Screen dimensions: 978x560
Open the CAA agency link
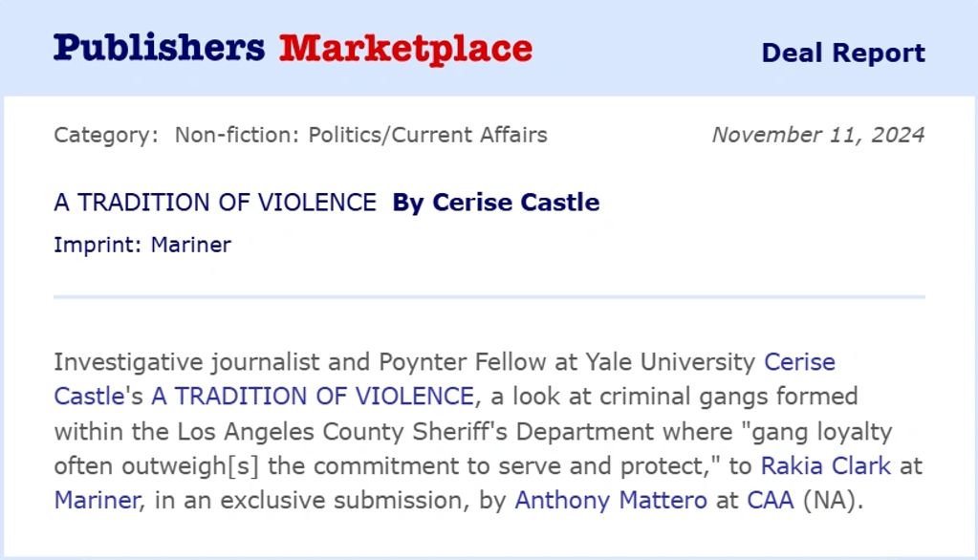[x=771, y=500]
